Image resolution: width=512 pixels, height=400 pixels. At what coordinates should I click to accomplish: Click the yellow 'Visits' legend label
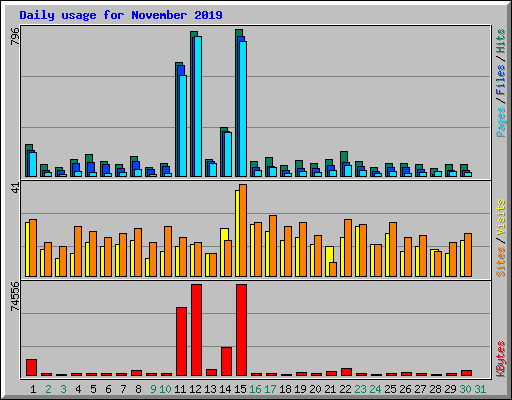[501, 217]
